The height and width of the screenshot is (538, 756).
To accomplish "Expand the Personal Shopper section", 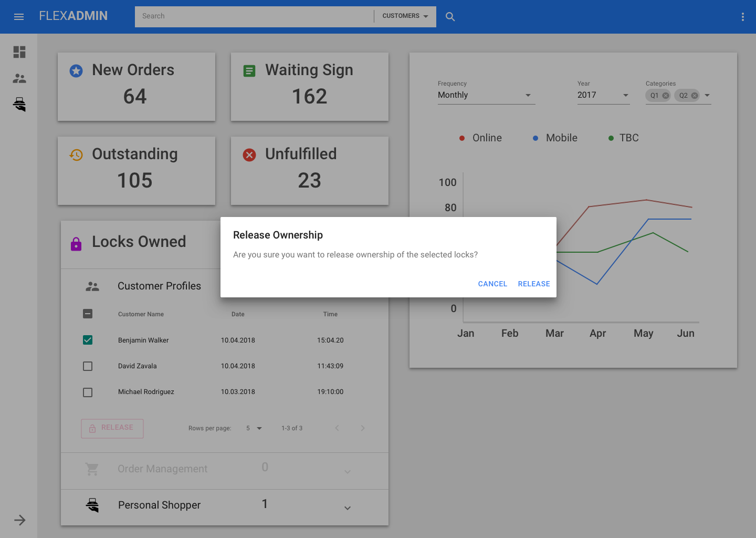I will (x=347, y=508).
